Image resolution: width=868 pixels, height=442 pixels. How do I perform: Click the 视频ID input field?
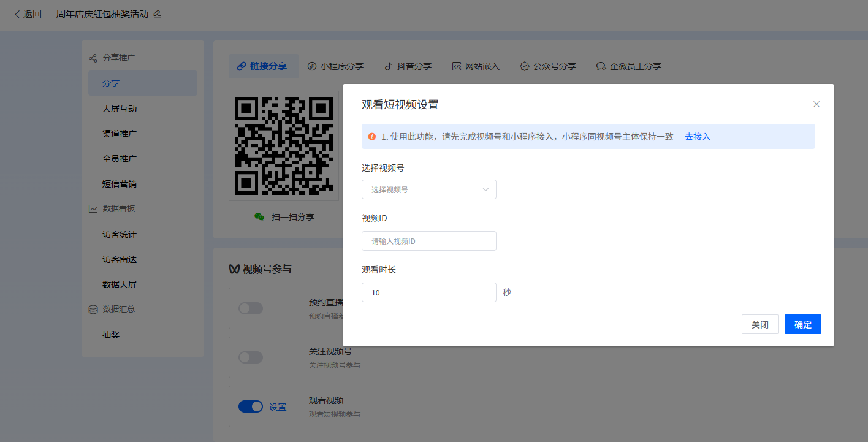428,241
